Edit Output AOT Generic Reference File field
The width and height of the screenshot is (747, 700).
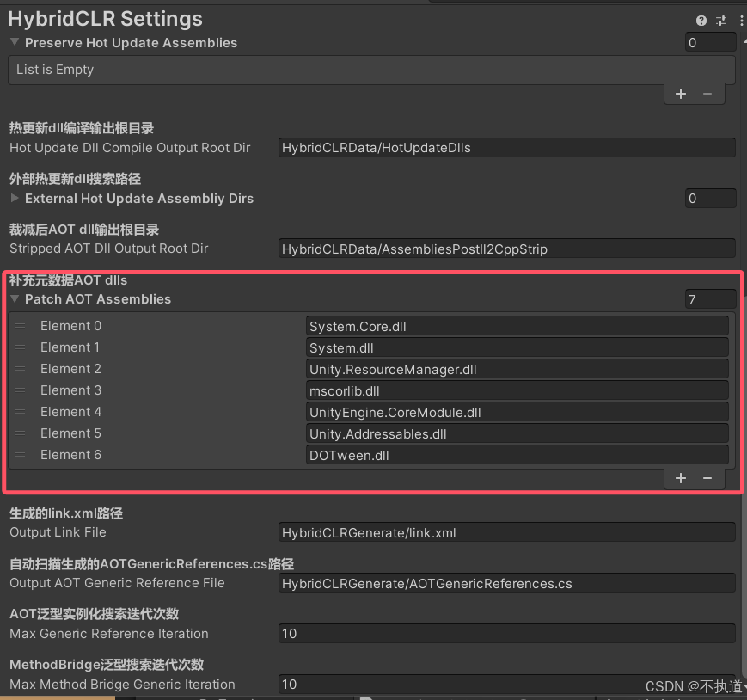pos(507,583)
